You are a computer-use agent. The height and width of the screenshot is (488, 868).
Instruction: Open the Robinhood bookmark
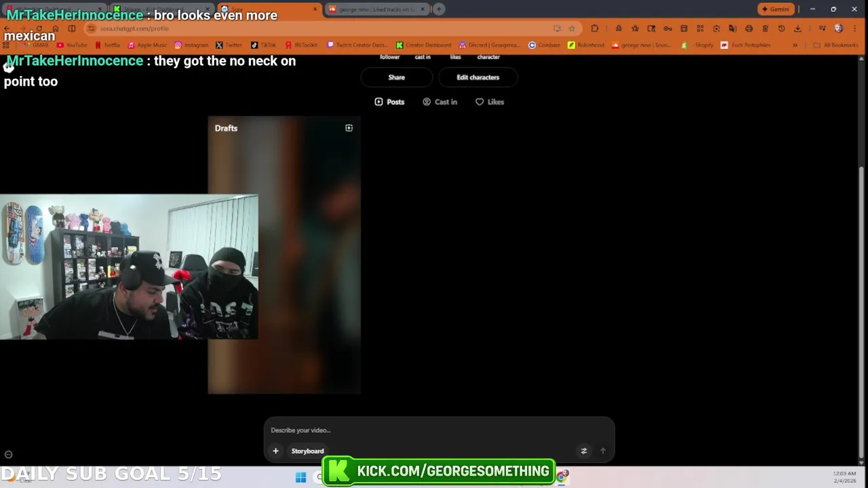(586, 45)
